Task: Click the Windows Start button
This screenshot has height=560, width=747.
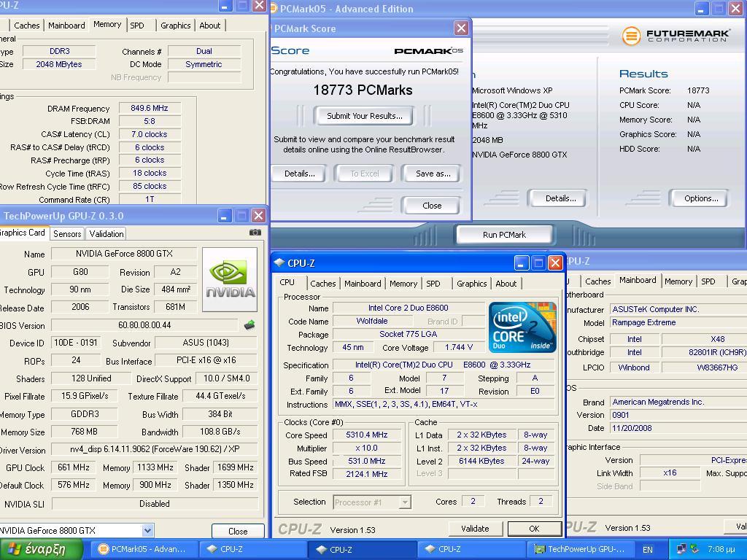Action: pos(42,550)
